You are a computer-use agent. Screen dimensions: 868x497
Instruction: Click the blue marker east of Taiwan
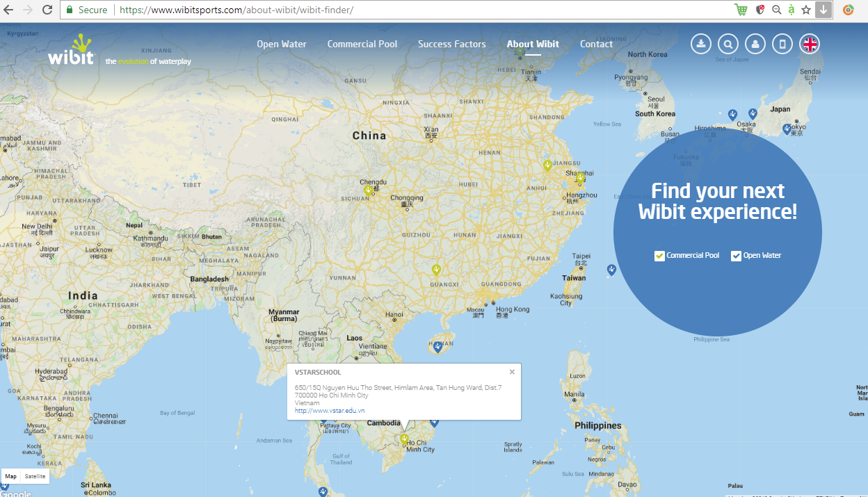611,270
